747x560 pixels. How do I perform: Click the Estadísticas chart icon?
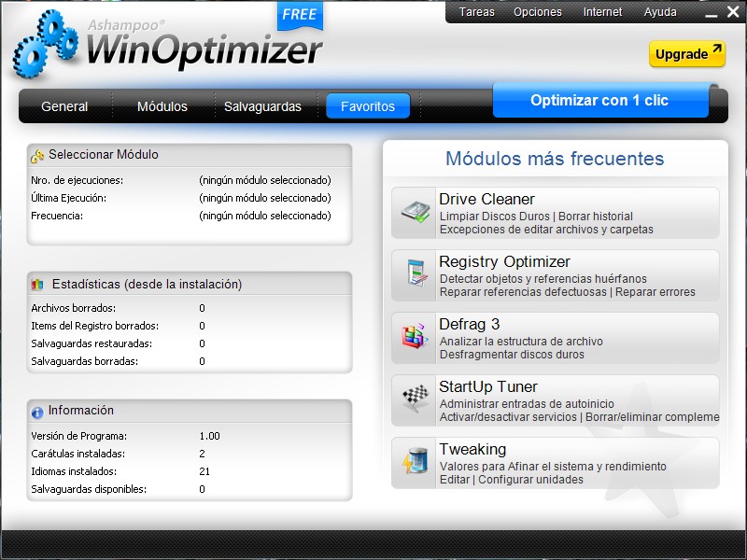point(37,285)
